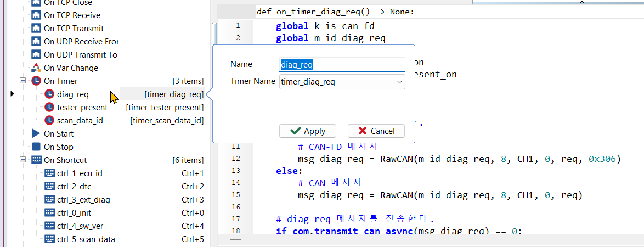This screenshot has width=644, height=247.
Task: Collapse the On Shortcut tree node
Action: 23,160
